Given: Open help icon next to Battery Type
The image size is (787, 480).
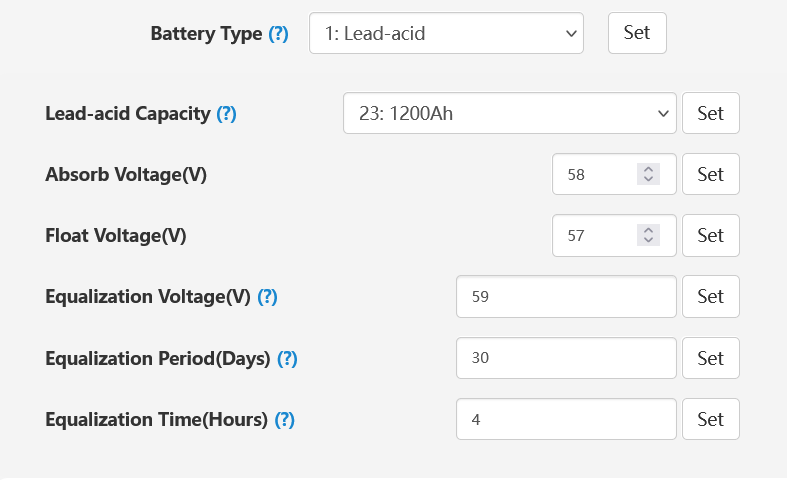Looking at the screenshot, I should 278,34.
